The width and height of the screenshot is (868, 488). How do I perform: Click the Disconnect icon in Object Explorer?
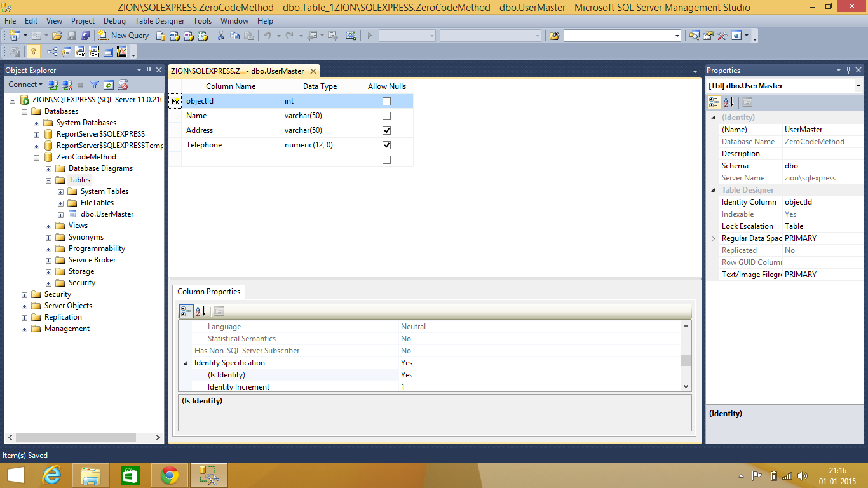pos(67,85)
